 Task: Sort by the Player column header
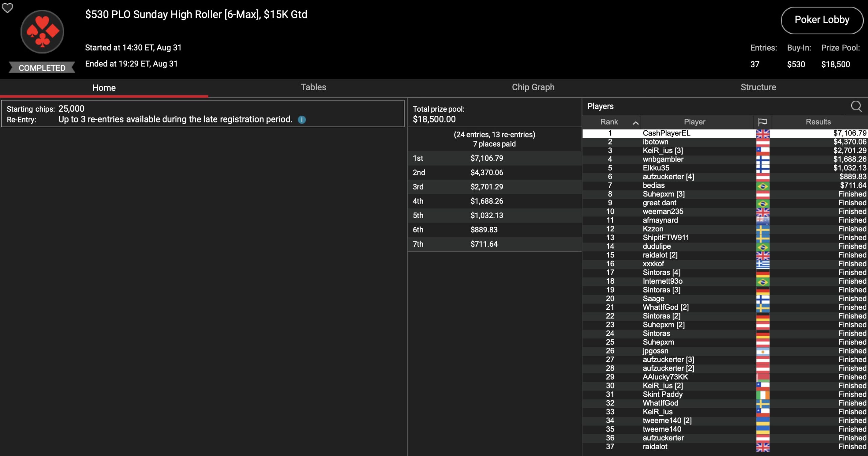click(x=694, y=122)
